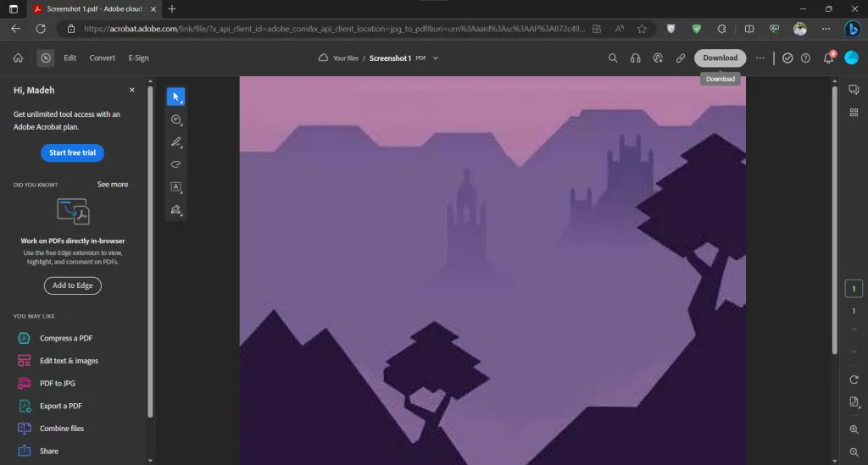Click the Download button
Image resolution: width=868 pixels, height=465 pixels.
click(x=721, y=58)
